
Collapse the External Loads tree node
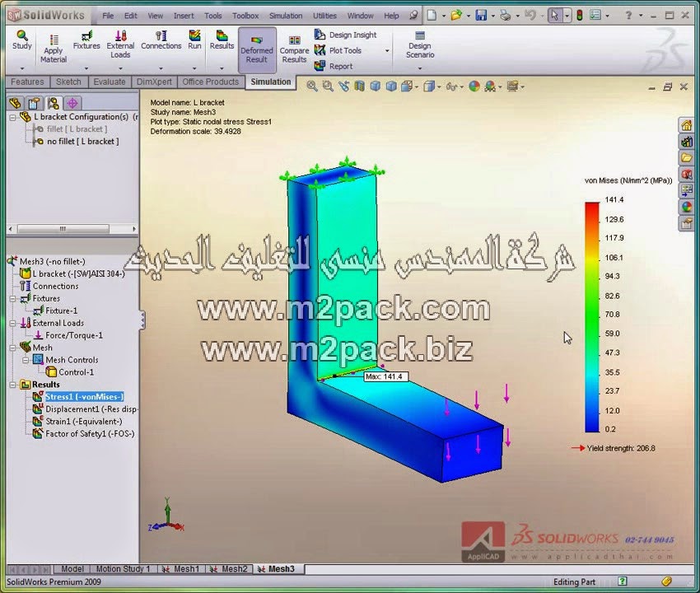[x=13, y=324]
